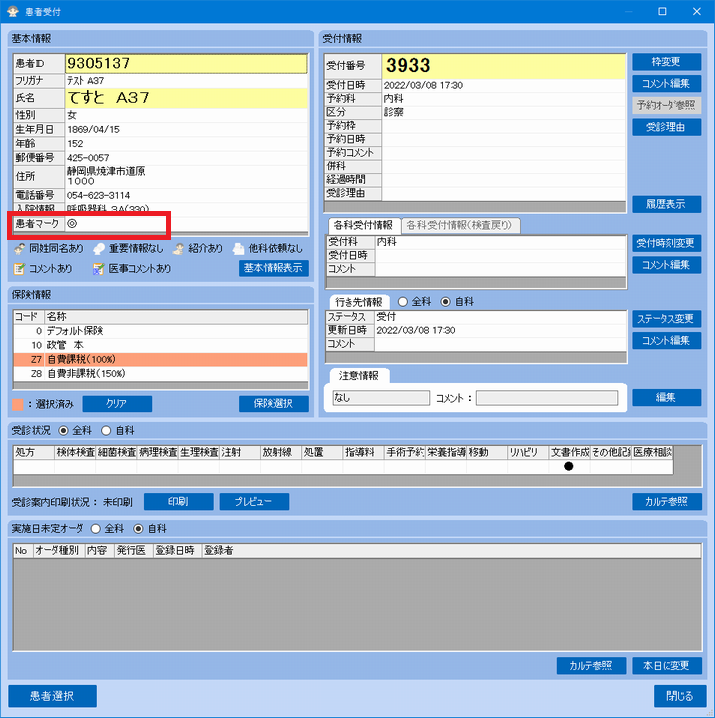Click the 保険選択 button

pos(273,404)
